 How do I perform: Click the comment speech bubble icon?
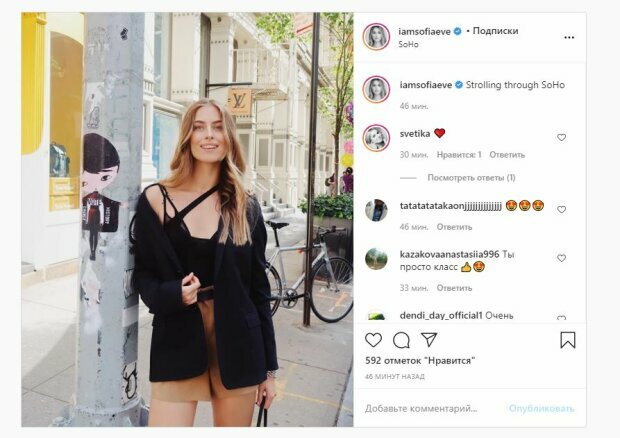(401, 340)
